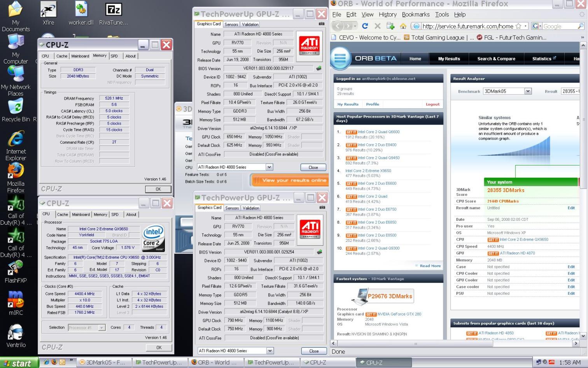Click the Windows Start button
The height and width of the screenshot is (368, 588).
click(19, 363)
